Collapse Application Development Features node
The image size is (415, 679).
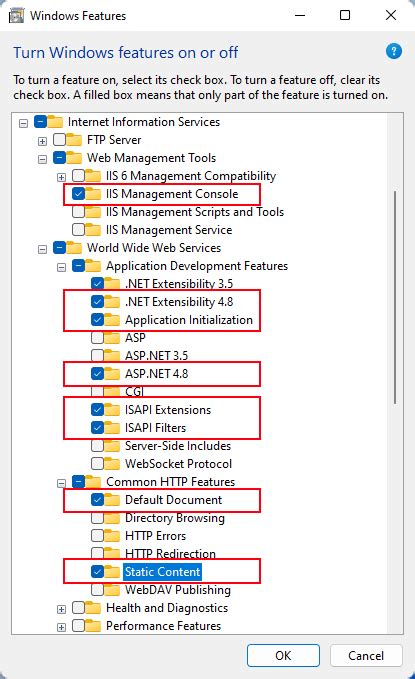62,267
